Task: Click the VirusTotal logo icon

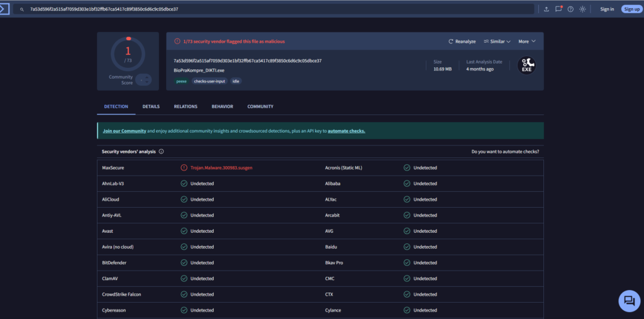Action: tap(4, 9)
